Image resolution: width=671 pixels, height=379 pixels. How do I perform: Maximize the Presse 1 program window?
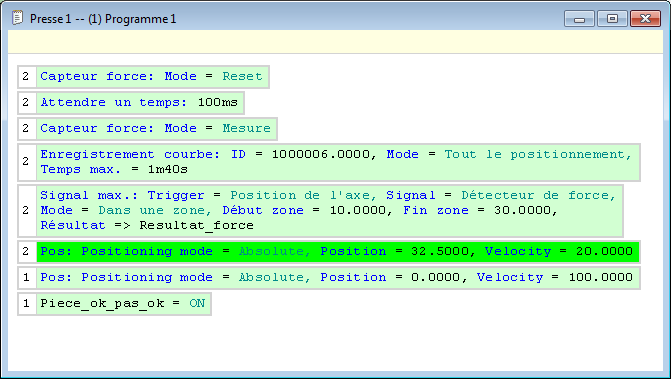point(612,19)
